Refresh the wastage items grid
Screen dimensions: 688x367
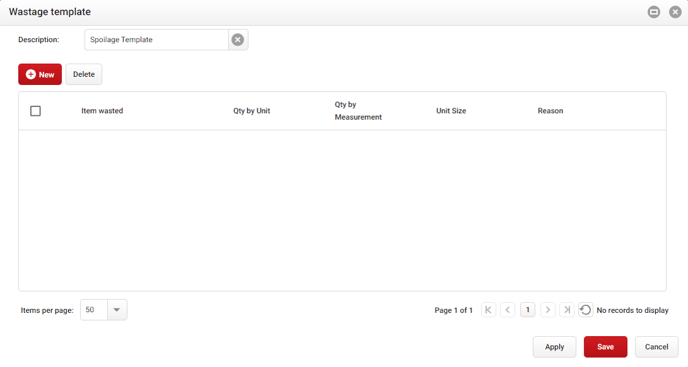585,310
